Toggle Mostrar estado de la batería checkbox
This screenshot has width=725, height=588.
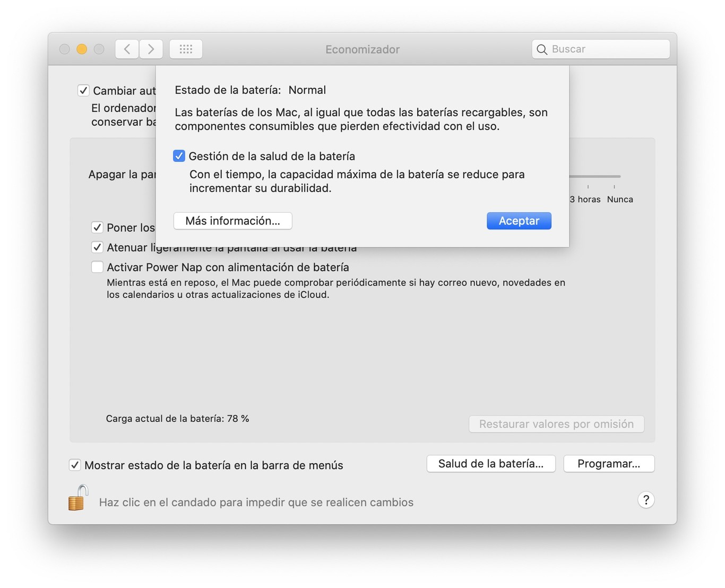click(75, 465)
